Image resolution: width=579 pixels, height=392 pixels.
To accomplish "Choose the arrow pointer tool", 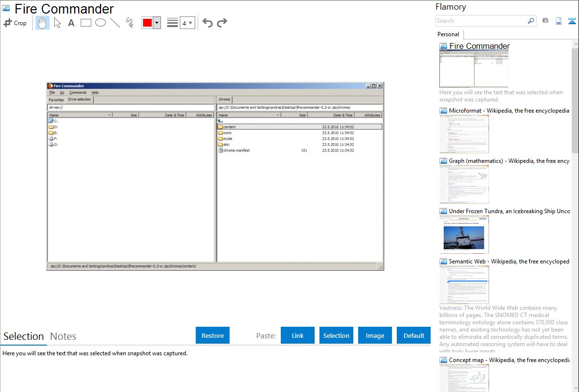I will (x=57, y=23).
